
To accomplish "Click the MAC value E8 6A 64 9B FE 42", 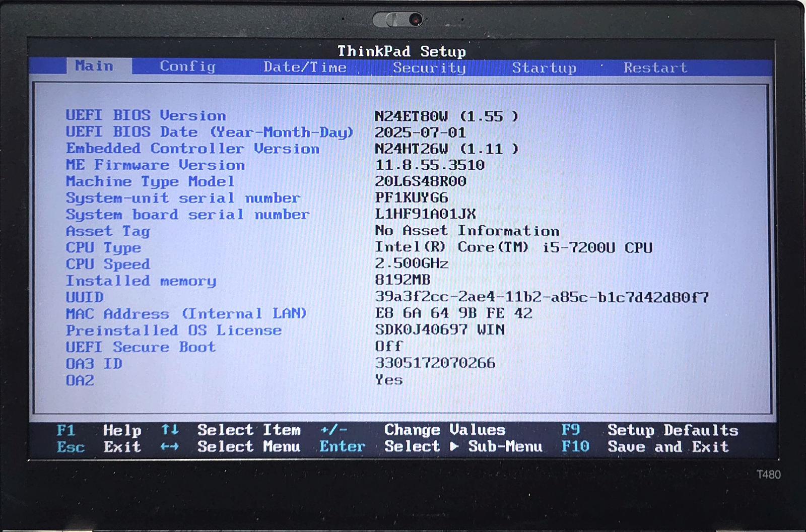I will [453, 313].
